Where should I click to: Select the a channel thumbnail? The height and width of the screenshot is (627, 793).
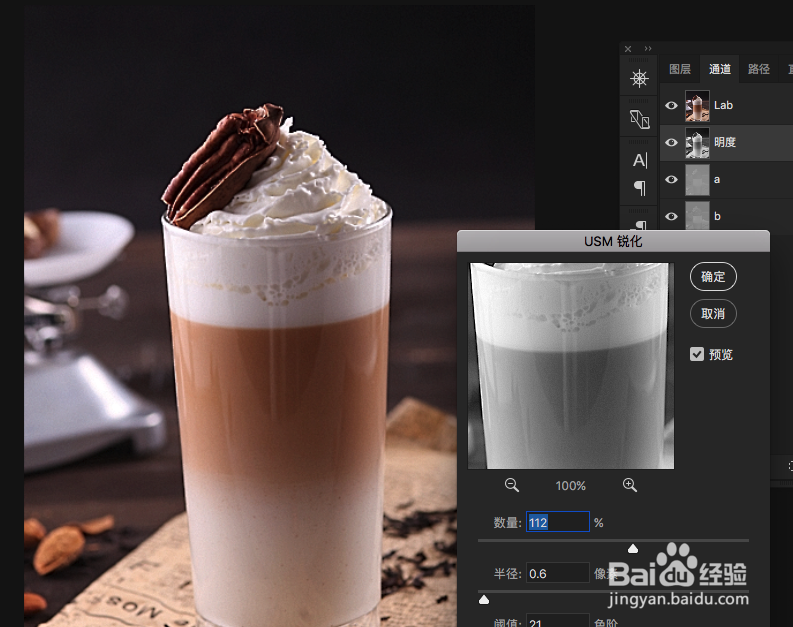coord(697,180)
